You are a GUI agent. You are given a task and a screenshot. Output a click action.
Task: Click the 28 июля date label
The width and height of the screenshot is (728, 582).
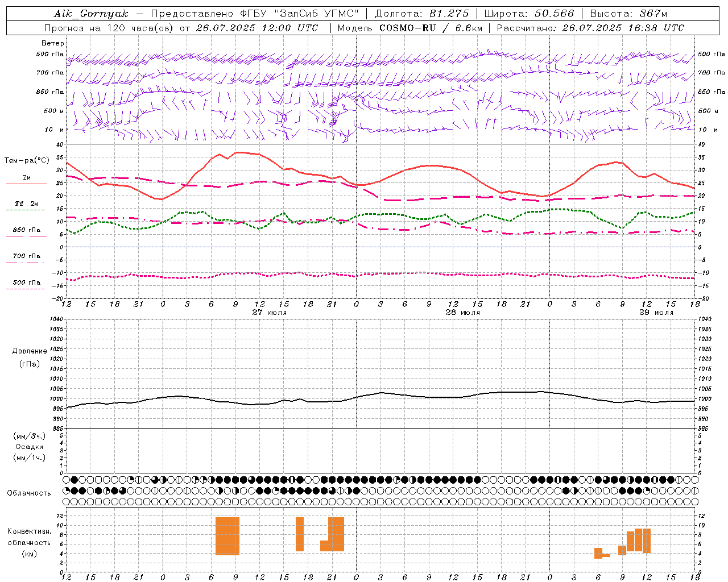point(463,313)
